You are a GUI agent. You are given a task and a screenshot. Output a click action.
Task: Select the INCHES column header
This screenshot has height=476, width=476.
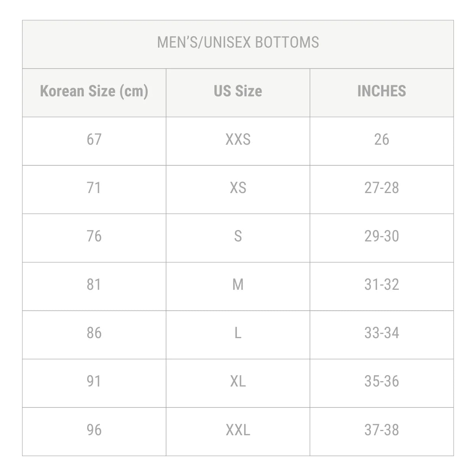[x=382, y=91]
